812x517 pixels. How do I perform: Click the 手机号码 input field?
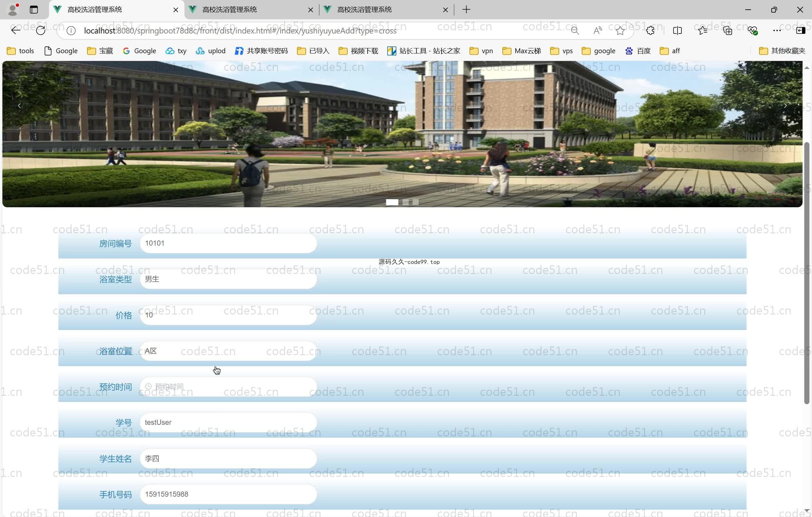[x=228, y=494]
